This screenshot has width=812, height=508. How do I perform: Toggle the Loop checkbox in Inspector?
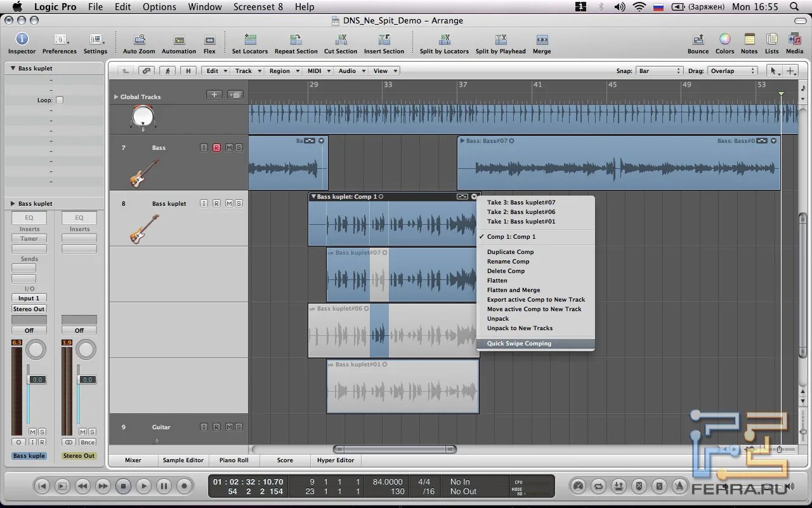60,100
